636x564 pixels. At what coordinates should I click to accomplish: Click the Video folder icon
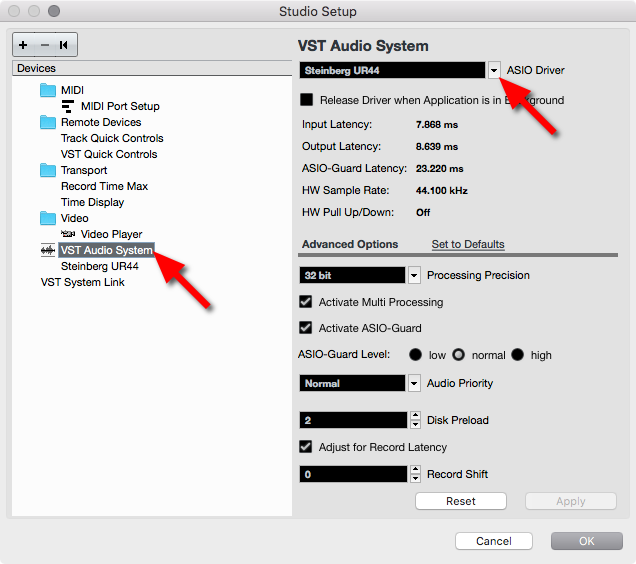pyautogui.click(x=48, y=218)
